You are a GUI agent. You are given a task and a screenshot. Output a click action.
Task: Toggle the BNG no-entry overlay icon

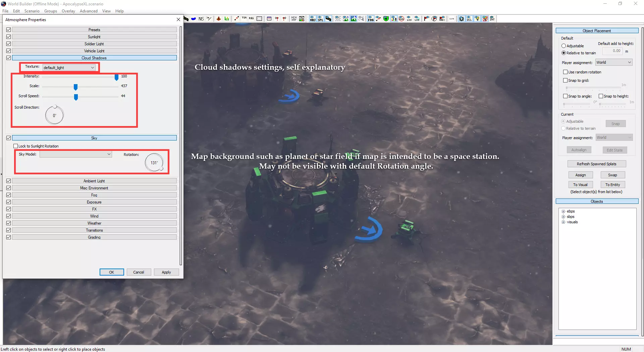(x=401, y=19)
